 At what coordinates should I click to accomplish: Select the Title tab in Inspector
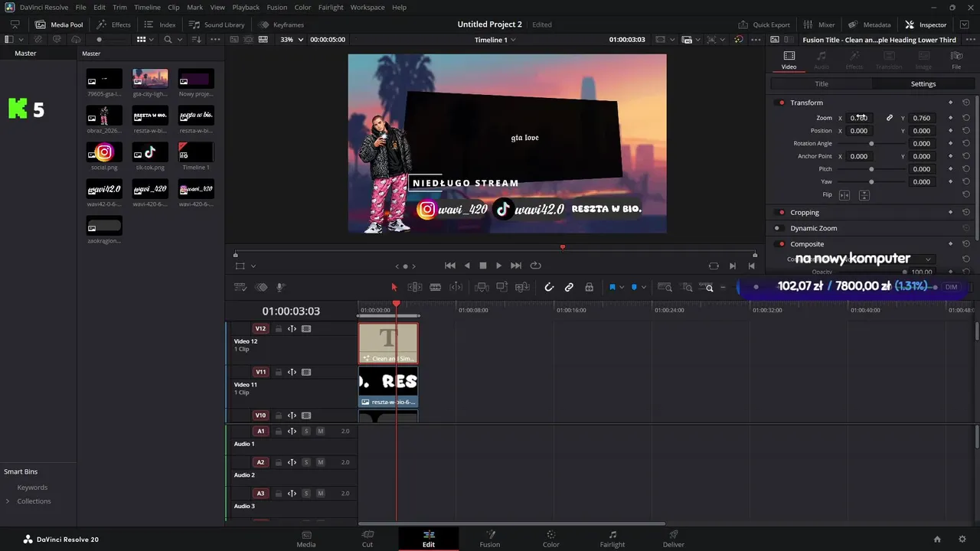click(x=822, y=83)
